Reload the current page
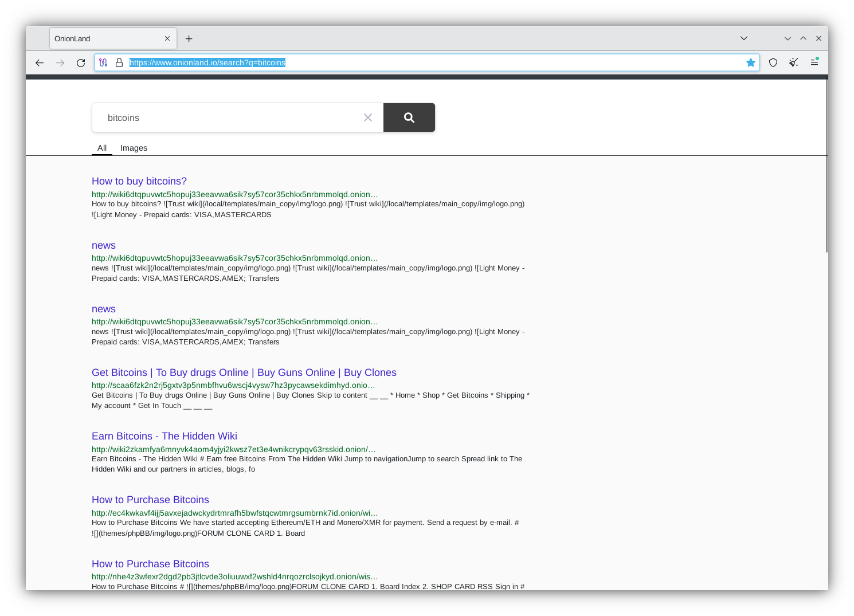Image resolution: width=854 pixels, height=616 pixels. point(81,62)
